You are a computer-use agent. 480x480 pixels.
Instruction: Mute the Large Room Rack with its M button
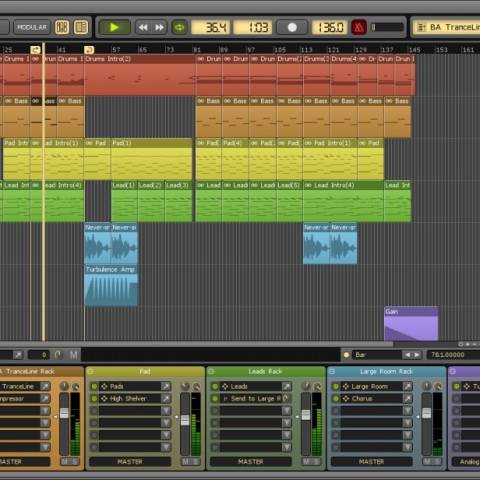click(x=427, y=462)
